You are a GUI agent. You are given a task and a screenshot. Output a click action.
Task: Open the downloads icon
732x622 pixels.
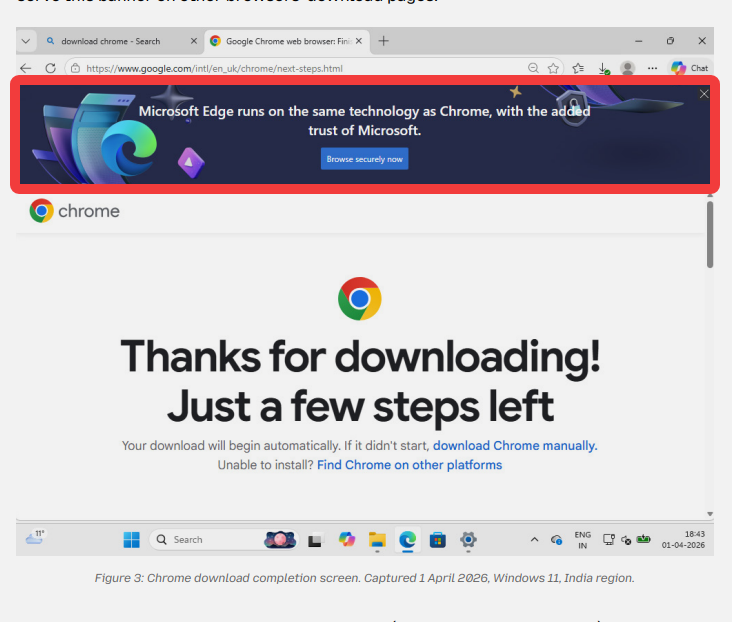[x=604, y=69]
